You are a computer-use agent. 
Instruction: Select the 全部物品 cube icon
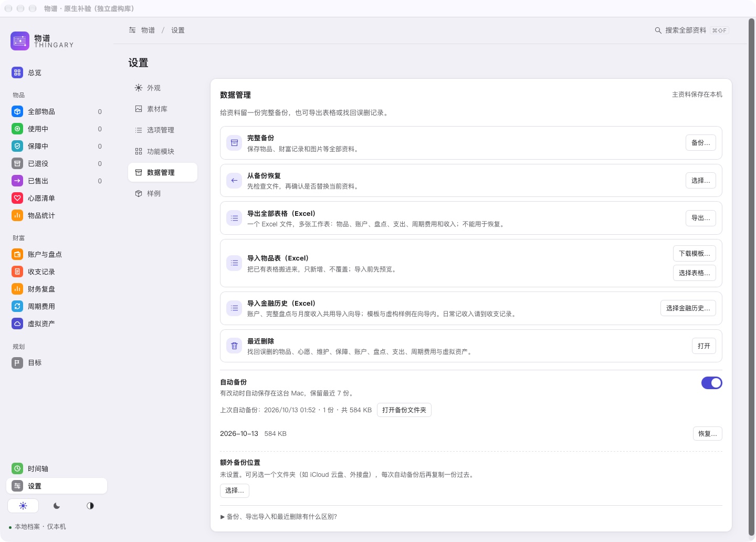[17, 111]
